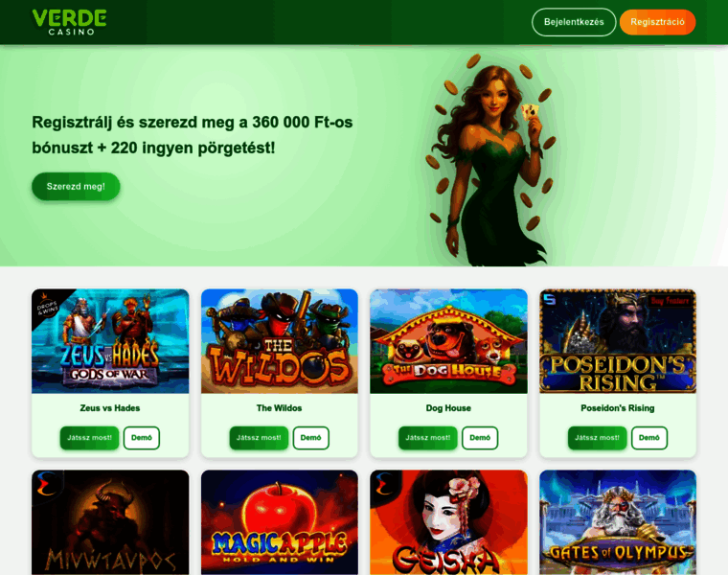Open the Bejelentkezés login button

574,22
